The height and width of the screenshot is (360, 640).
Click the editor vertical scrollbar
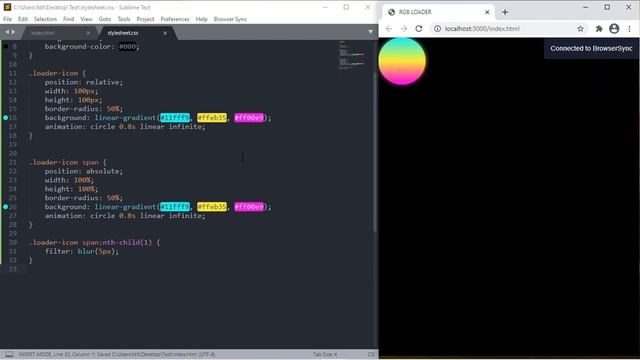[x=375, y=153]
